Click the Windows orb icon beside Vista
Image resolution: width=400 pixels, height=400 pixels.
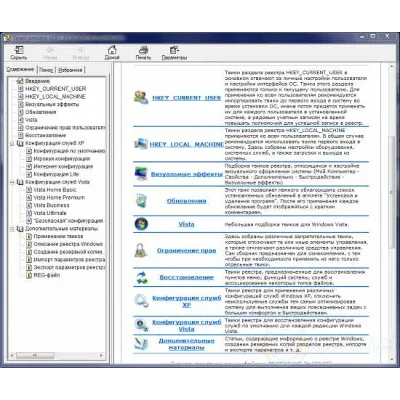point(141,224)
